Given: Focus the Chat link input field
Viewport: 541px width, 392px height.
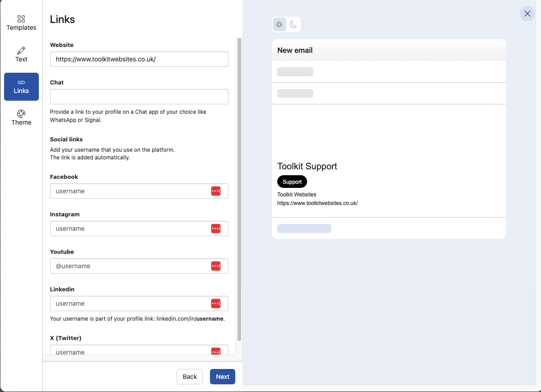Looking at the screenshot, I should [139, 97].
